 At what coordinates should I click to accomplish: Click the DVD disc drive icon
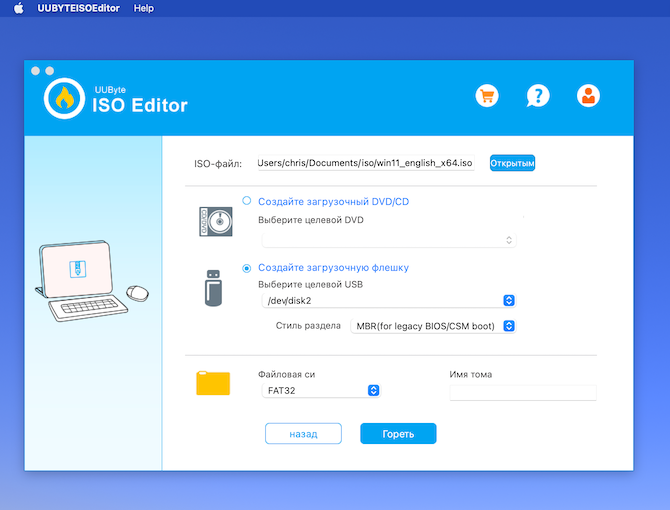216,221
